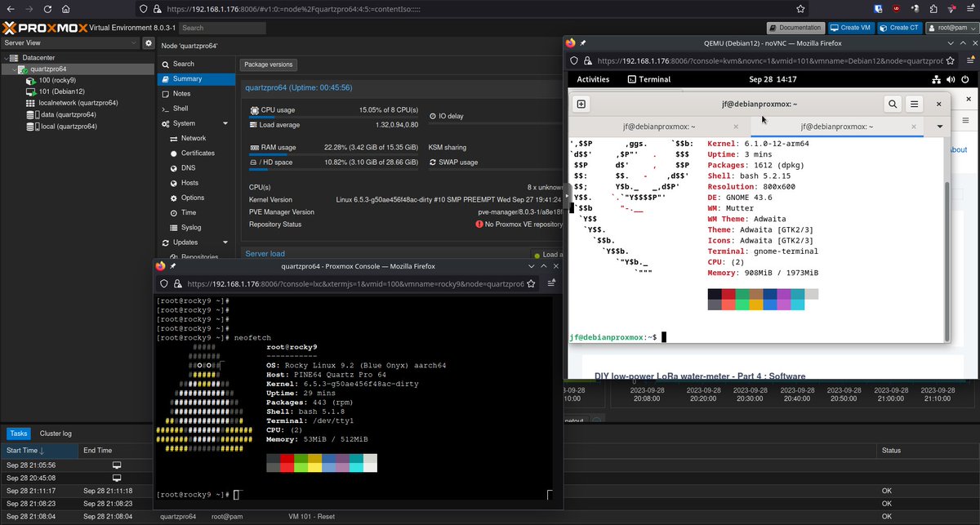The image size is (980, 525).
Task: Click the new tab icon in GNOME terminal
Action: click(581, 104)
